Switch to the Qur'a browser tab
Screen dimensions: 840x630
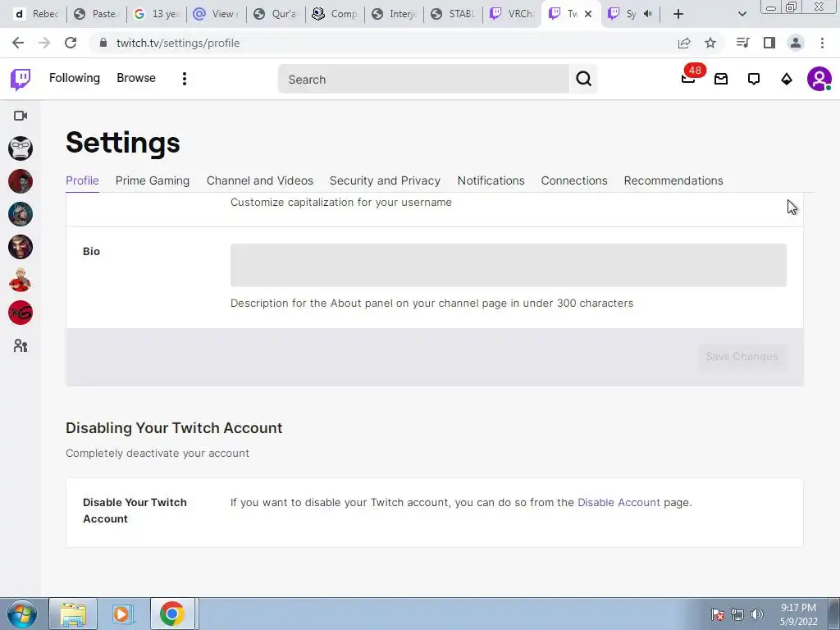click(276, 14)
